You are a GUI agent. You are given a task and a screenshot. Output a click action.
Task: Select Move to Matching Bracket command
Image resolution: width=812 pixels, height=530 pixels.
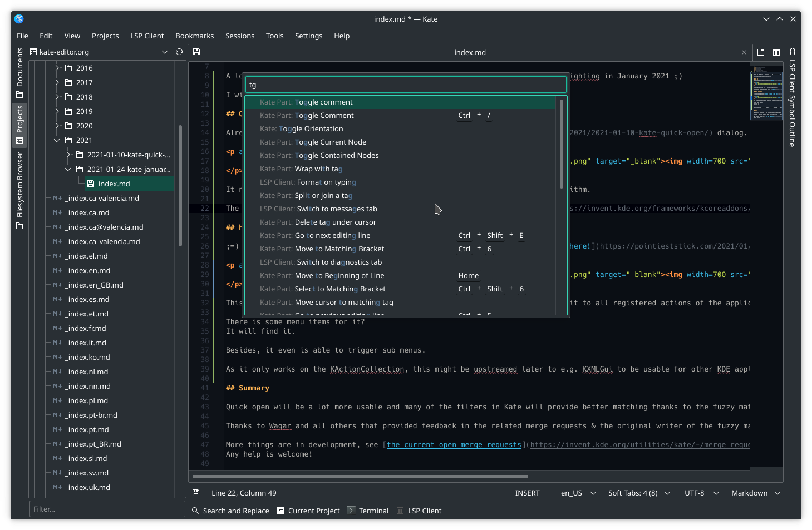click(400, 249)
